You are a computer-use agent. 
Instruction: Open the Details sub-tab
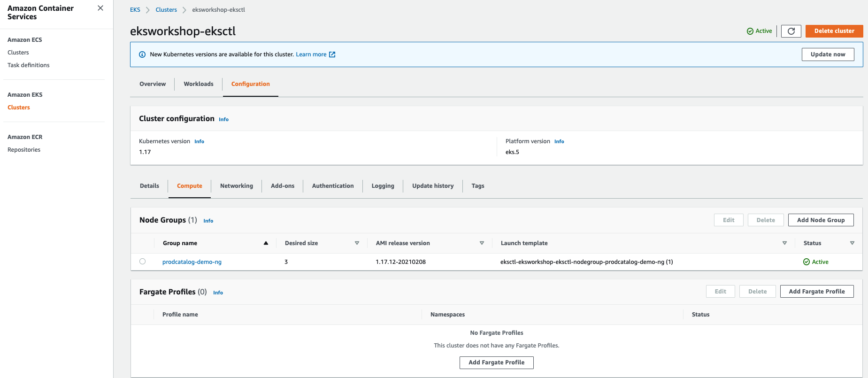coord(149,186)
